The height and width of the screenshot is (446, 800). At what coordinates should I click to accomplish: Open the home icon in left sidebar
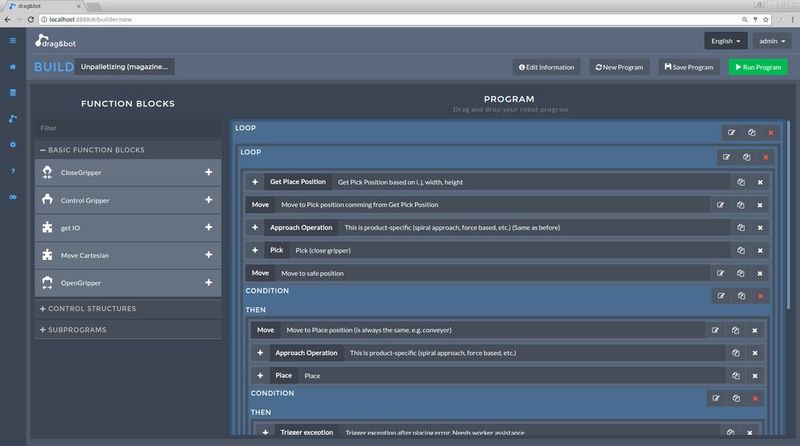click(x=13, y=67)
